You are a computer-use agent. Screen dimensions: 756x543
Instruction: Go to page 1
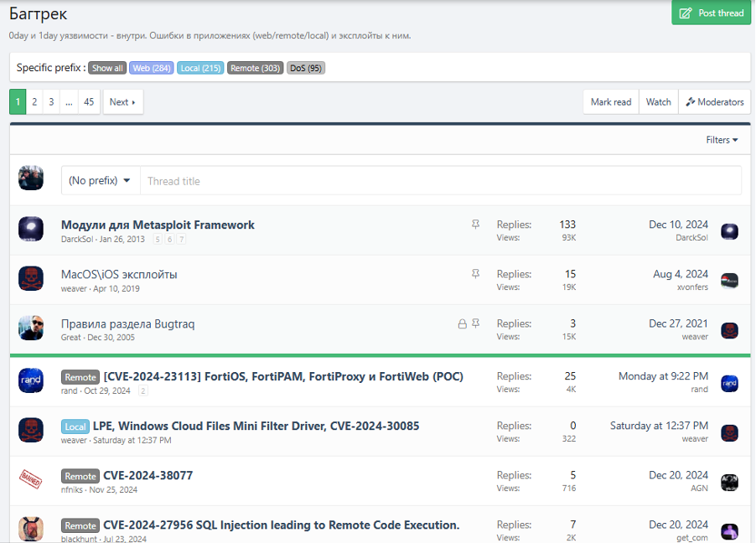(18, 101)
